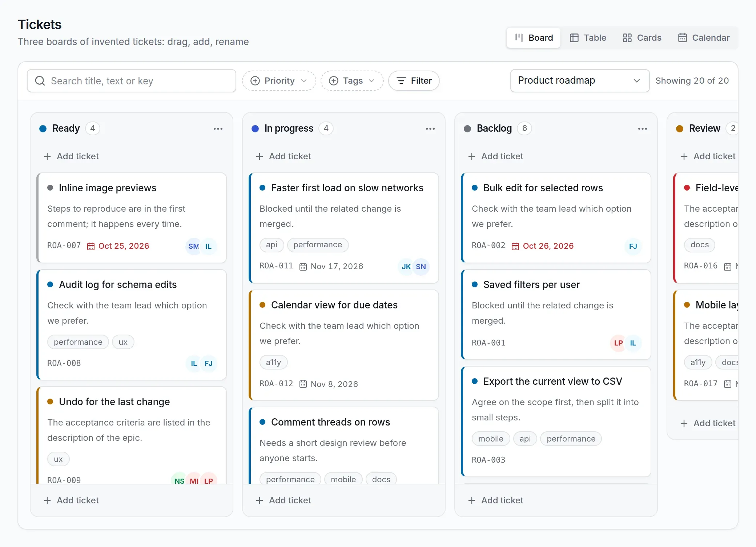Open the Ready column options menu
756x547 pixels.
(x=218, y=129)
